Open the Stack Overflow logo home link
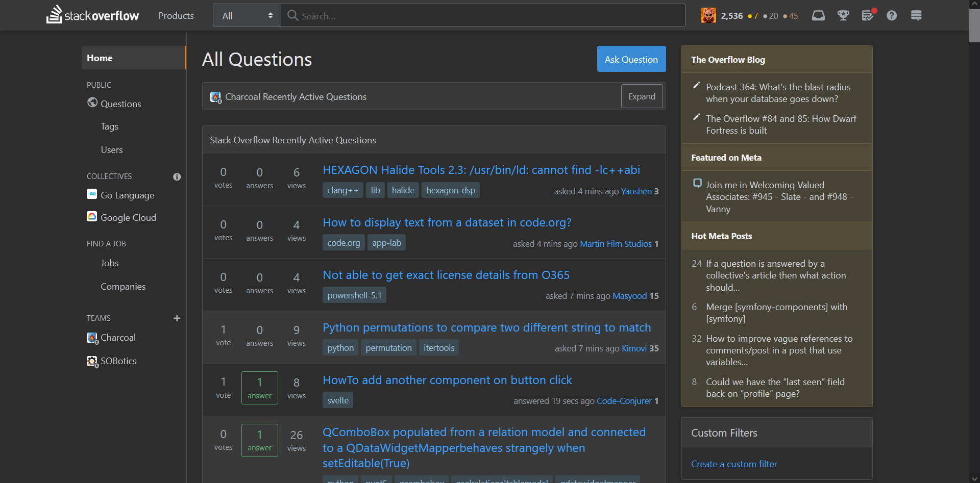 pyautogui.click(x=92, y=15)
